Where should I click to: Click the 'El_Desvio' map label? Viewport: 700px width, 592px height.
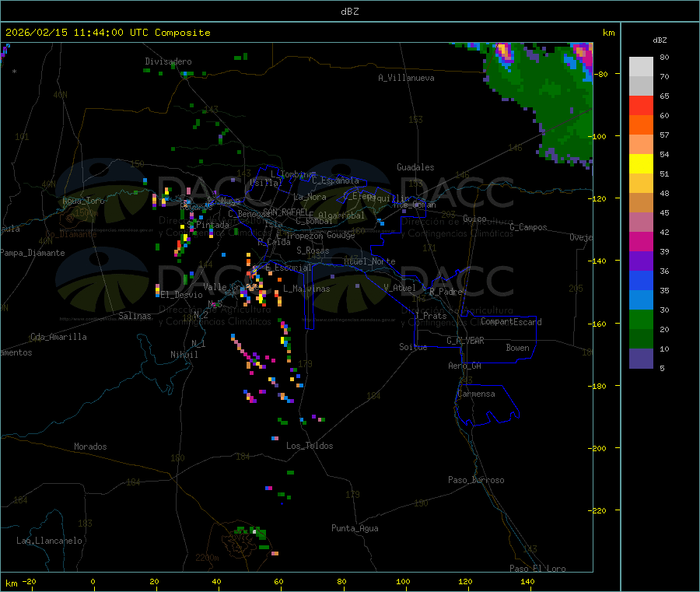[182, 295]
